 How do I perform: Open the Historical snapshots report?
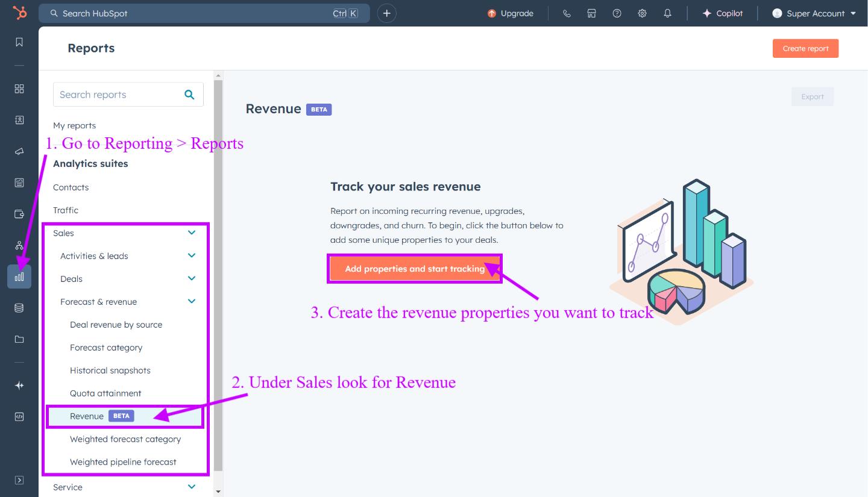tap(110, 370)
